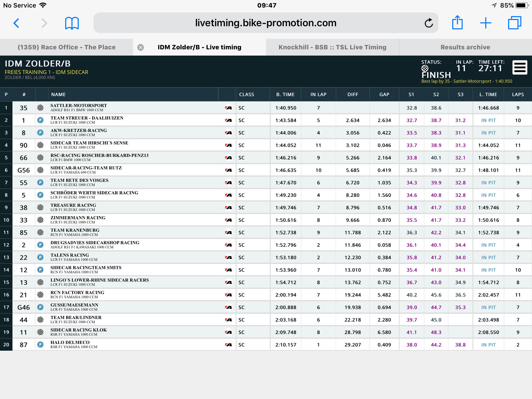Click the TIME LEFT 27:11 value

click(490, 68)
